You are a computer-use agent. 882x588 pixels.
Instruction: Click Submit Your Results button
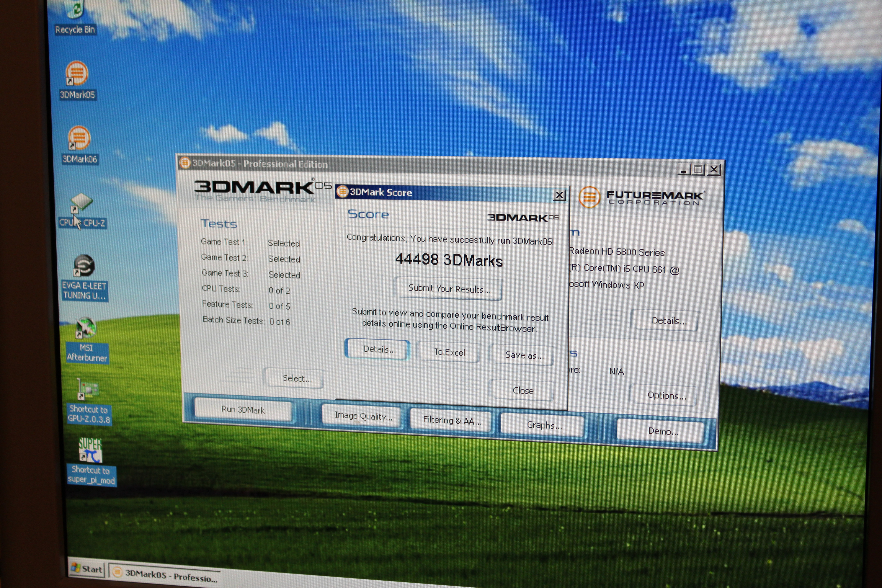pos(449,289)
